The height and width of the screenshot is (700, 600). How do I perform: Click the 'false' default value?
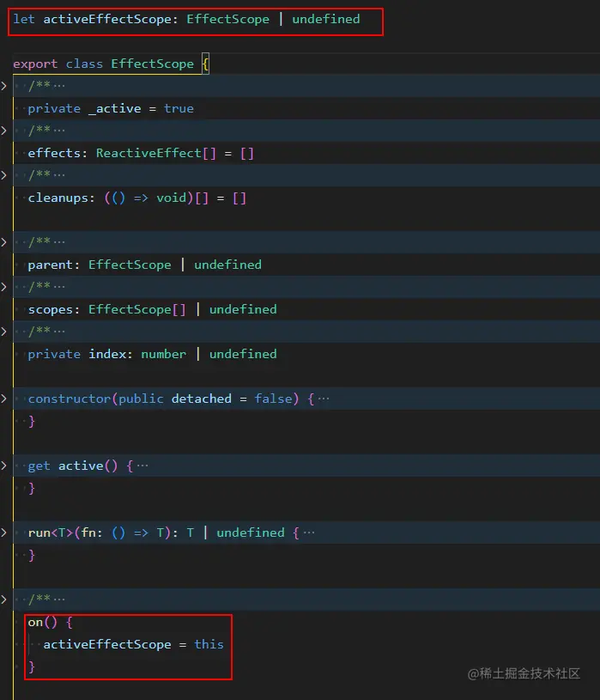coord(273,399)
